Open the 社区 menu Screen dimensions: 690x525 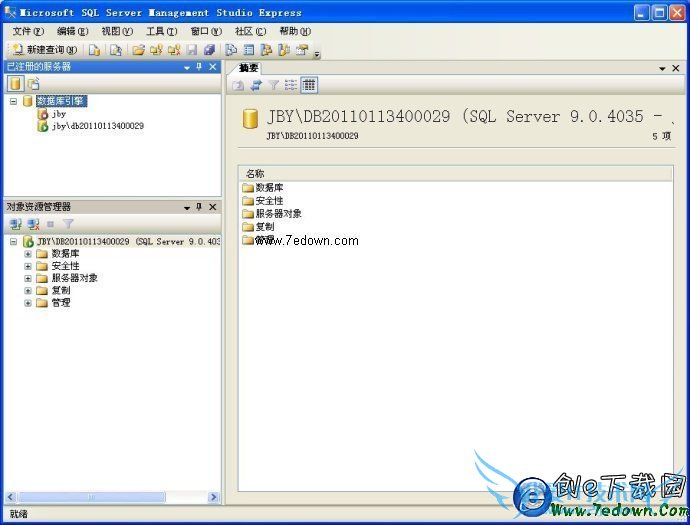pos(250,32)
